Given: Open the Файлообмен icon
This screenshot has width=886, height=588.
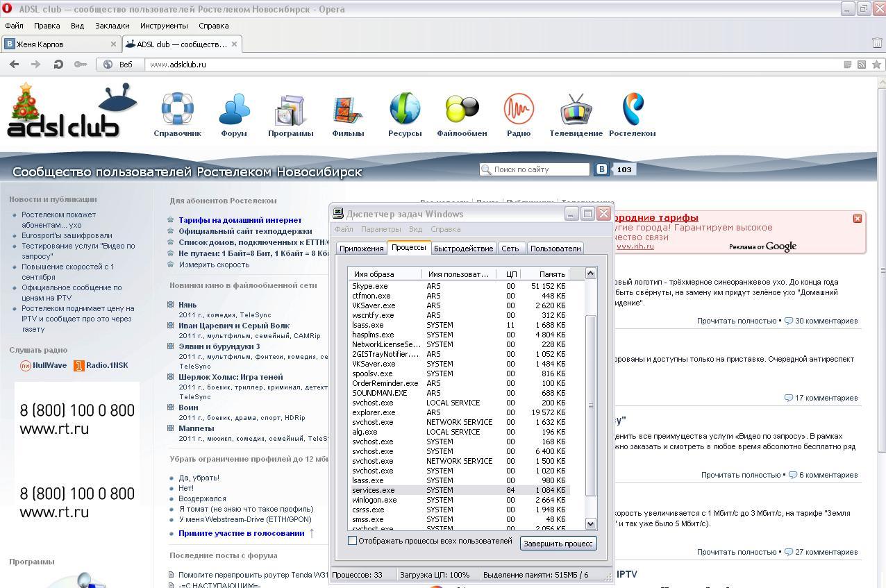Looking at the screenshot, I should click(462, 110).
